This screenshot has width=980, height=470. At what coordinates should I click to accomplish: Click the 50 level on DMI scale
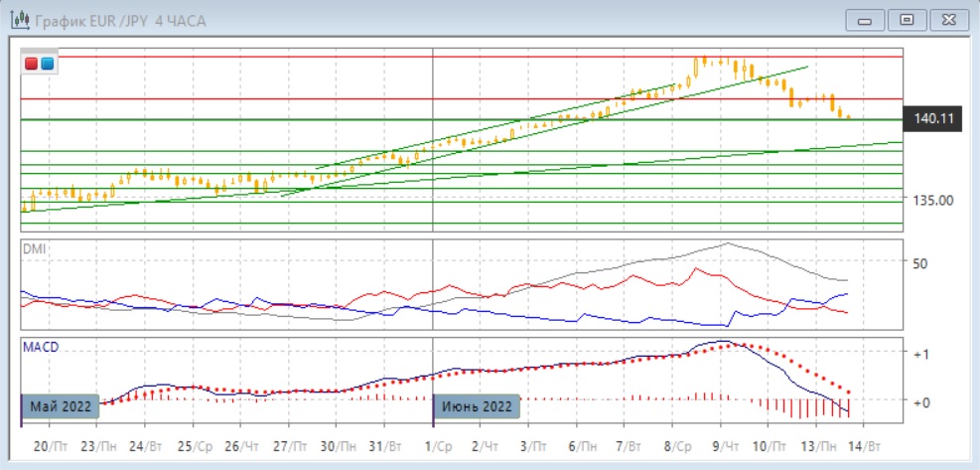(919, 263)
